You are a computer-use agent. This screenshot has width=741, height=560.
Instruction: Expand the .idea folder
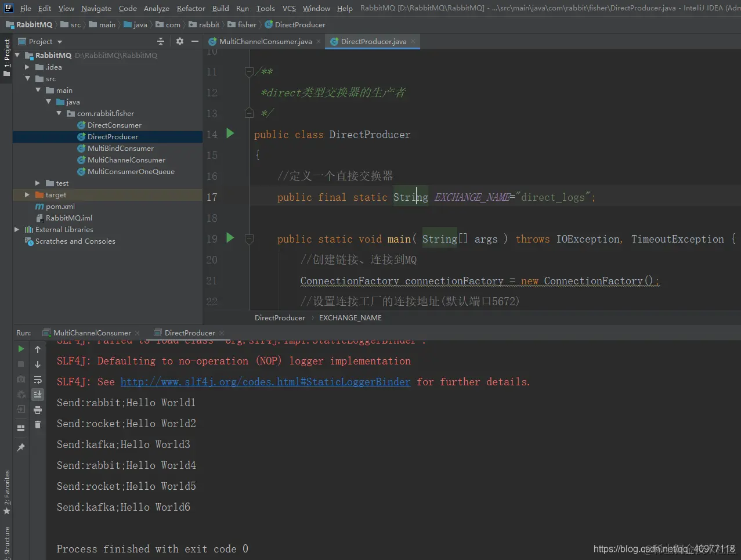click(27, 67)
